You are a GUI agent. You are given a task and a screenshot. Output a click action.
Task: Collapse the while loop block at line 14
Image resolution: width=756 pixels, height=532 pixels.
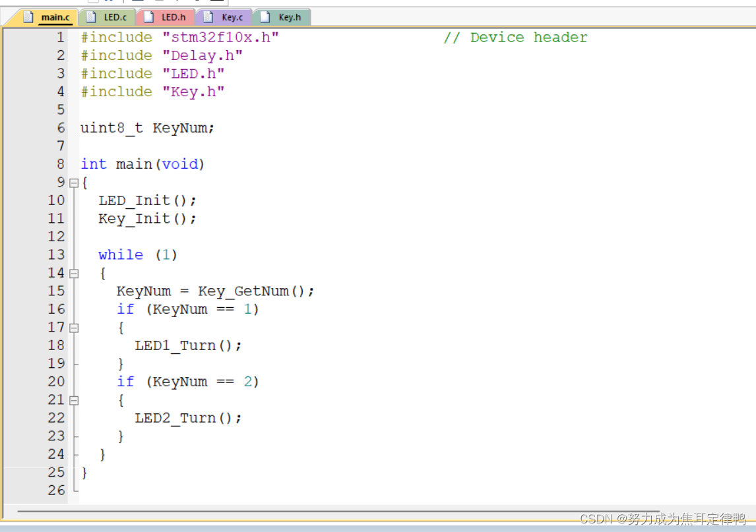pyautogui.click(x=74, y=274)
